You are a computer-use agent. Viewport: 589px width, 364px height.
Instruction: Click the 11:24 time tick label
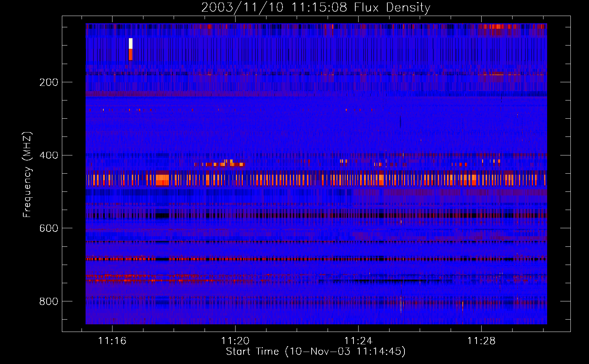click(358, 341)
